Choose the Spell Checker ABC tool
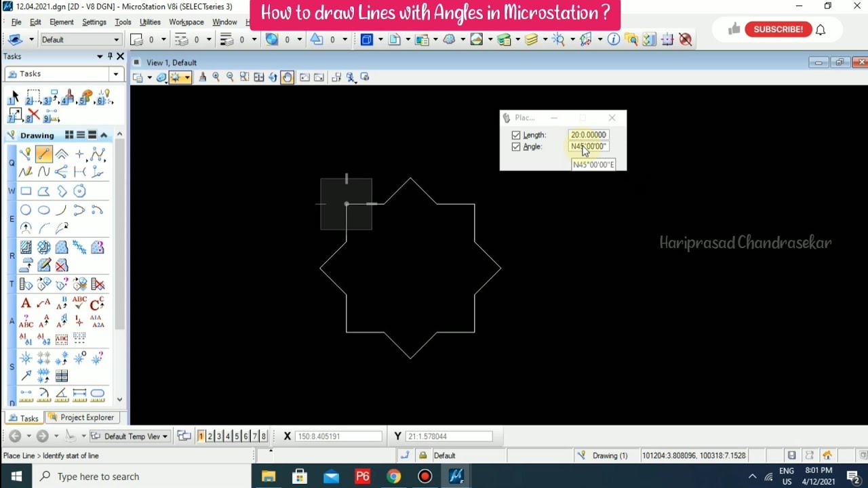Screen dimensions: 868x488 [79, 303]
